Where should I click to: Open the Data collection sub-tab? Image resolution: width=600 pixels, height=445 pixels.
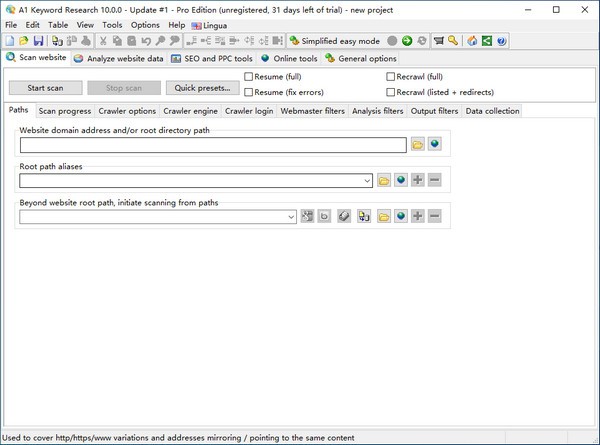coord(492,111)
